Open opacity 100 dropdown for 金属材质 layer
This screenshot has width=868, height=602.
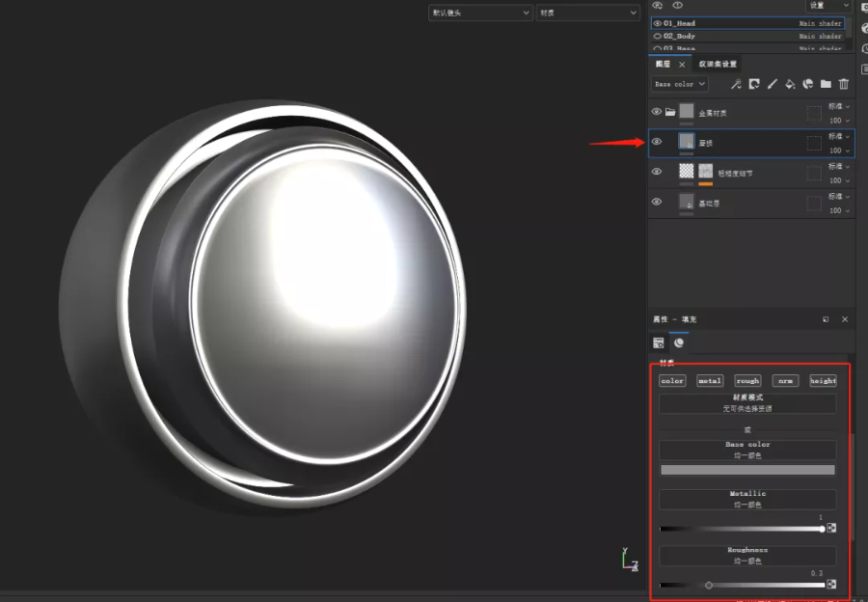839,121
